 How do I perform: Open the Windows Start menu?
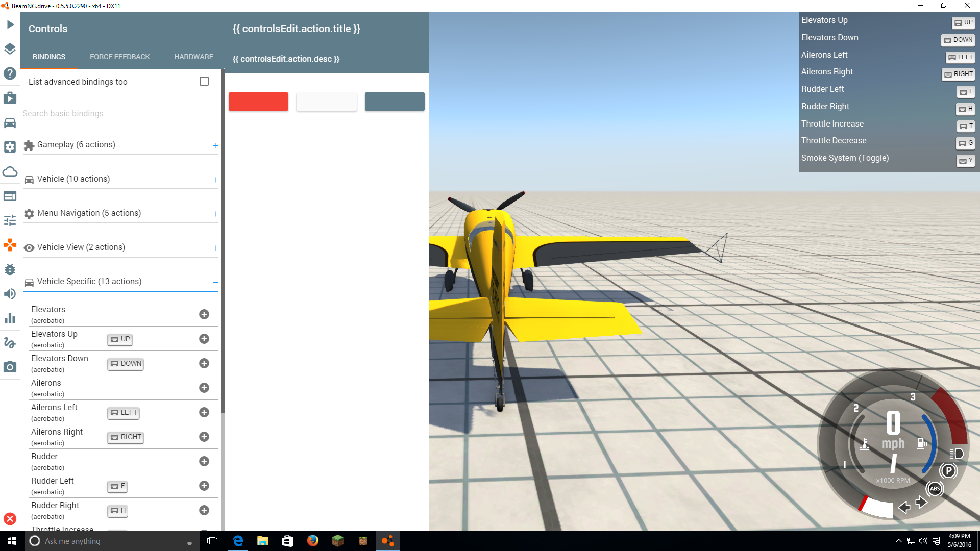pyautogui.click(x=12, y=541)
